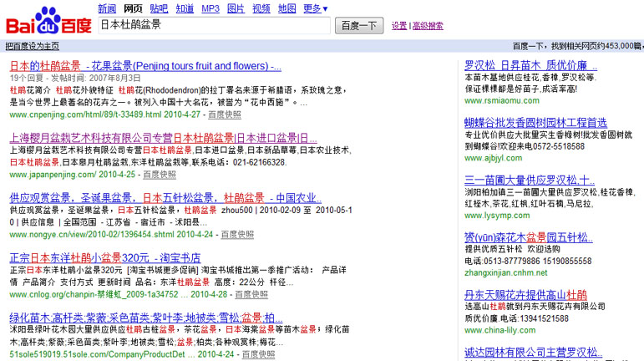Click the URL www.rsmiaomu.com
Screen dimensions: 644x361
[502, 100]
